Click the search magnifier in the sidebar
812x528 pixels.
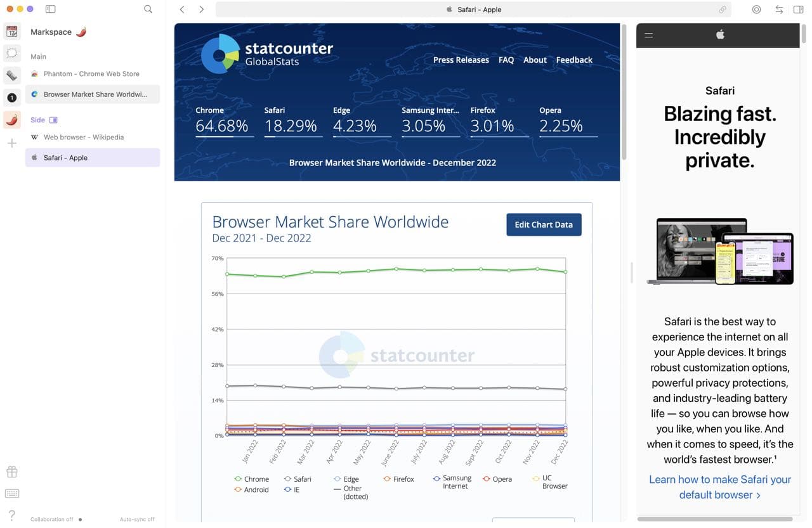(x=148, y=10)
